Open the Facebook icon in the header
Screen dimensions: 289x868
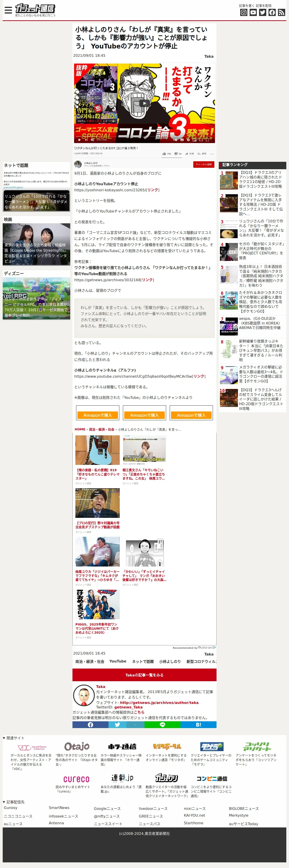coord(272,12)
